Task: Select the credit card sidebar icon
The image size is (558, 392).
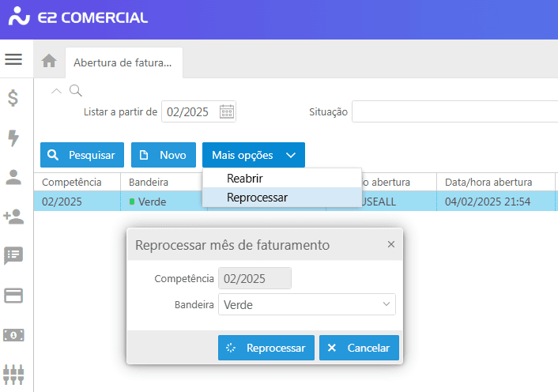Action: point(13,296)
